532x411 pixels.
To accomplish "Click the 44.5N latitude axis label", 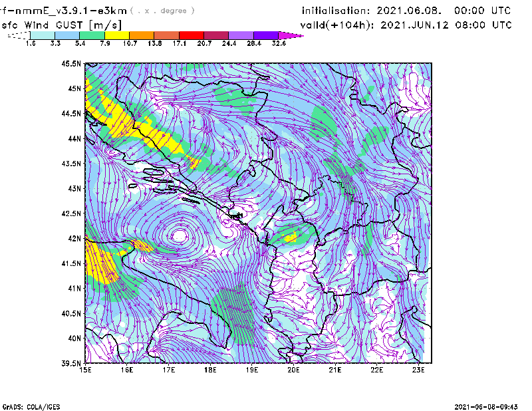I will pyautogui.click(x=71, y=113).
